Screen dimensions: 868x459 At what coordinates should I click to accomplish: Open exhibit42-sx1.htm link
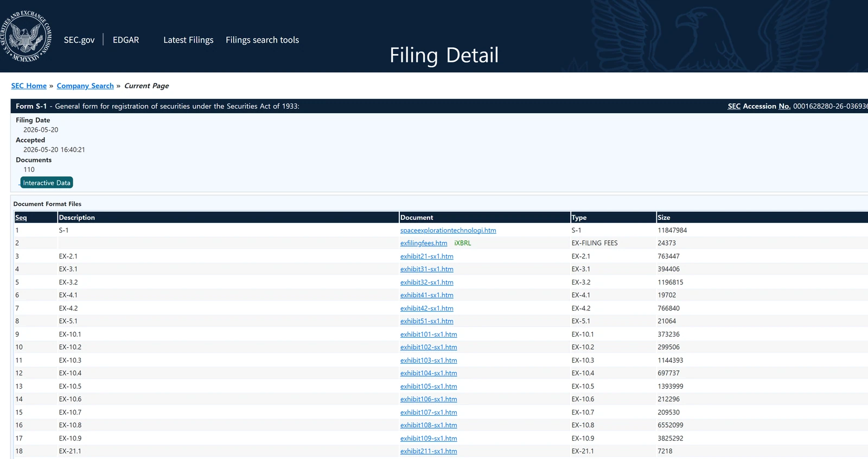coord(427,308)
